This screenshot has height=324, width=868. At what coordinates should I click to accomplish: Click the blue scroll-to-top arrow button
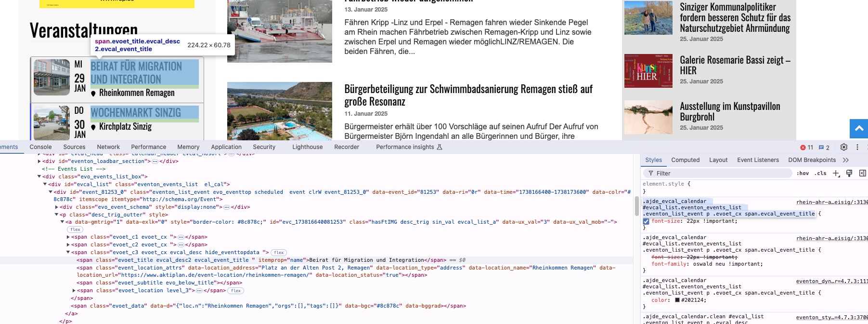pyautogui.click(x=859, y=129)
